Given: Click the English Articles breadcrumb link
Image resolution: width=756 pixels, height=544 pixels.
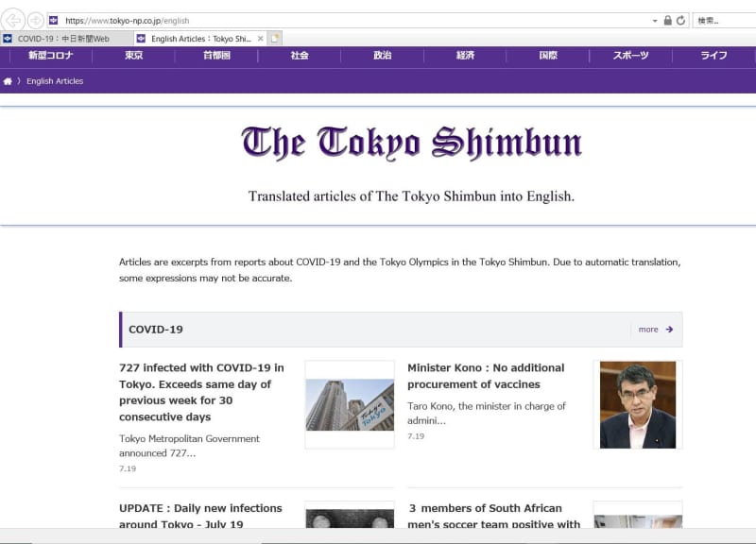Looking at the screenshot, I should [x=55, y=81].
